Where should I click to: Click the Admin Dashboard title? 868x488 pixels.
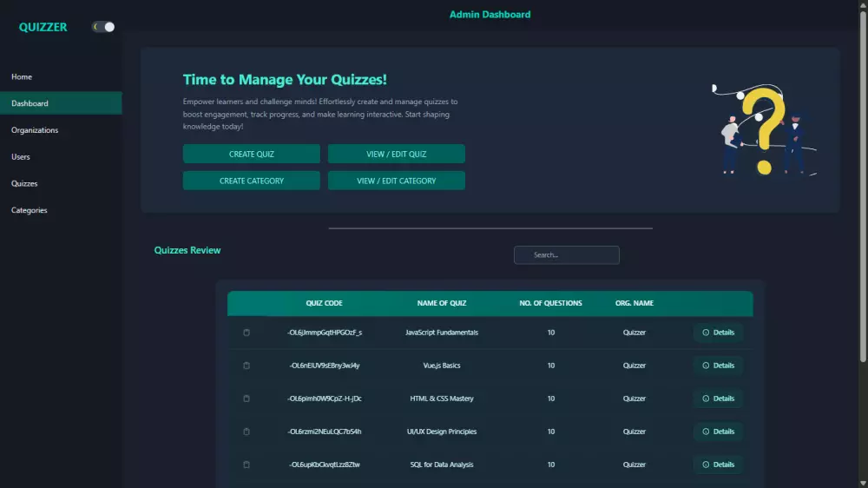tap(490, 15)
